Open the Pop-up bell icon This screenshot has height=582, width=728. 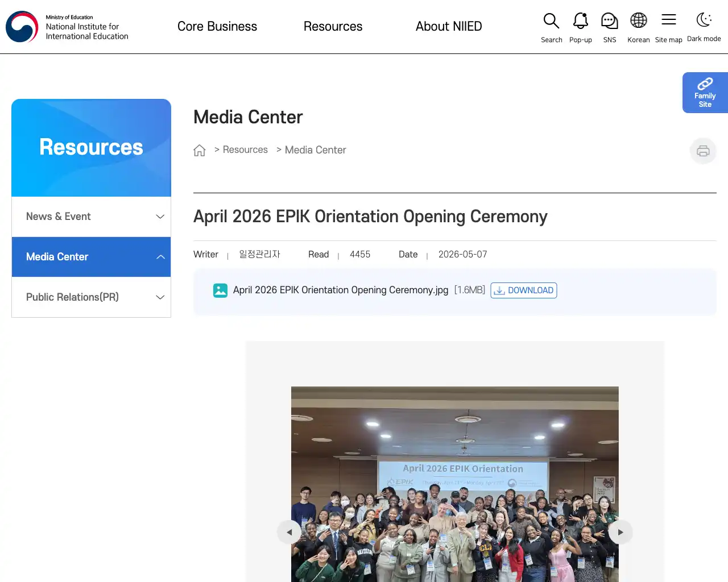click(580, 21)
